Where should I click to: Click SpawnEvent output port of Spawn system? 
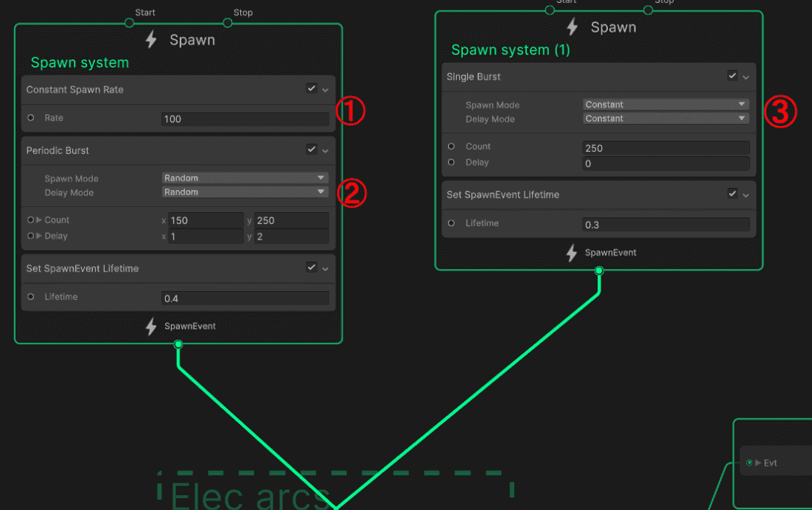coord(178,344)
